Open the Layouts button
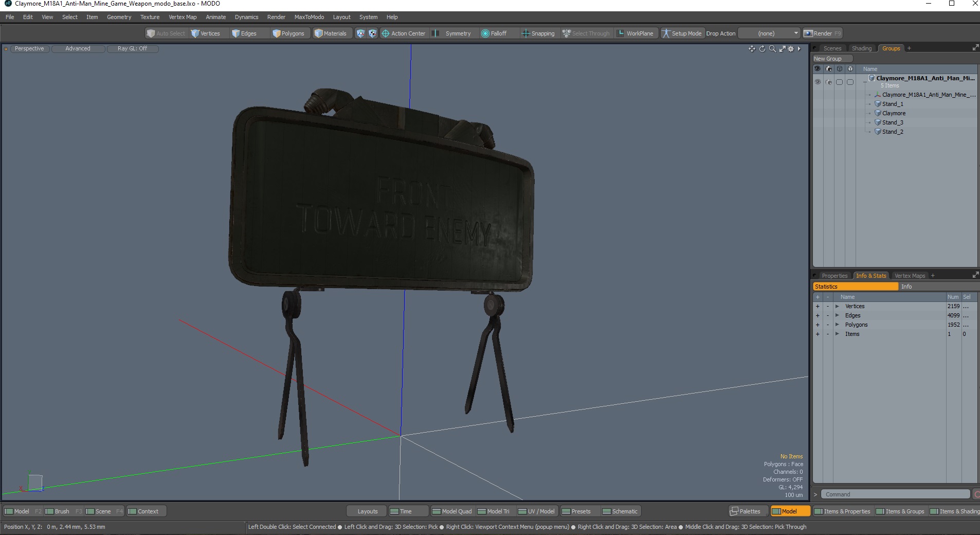Image resolution: width=980 pixels, height=535 pixels. pos(367,511)
